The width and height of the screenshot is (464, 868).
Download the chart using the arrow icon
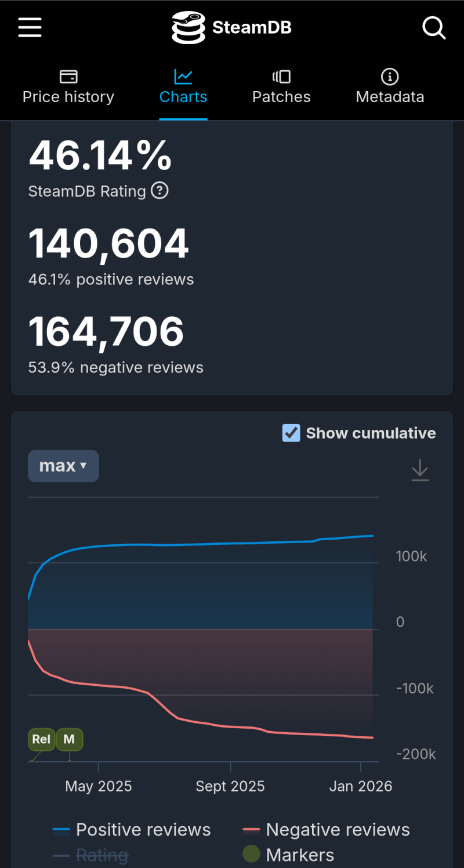pos(420,470)
